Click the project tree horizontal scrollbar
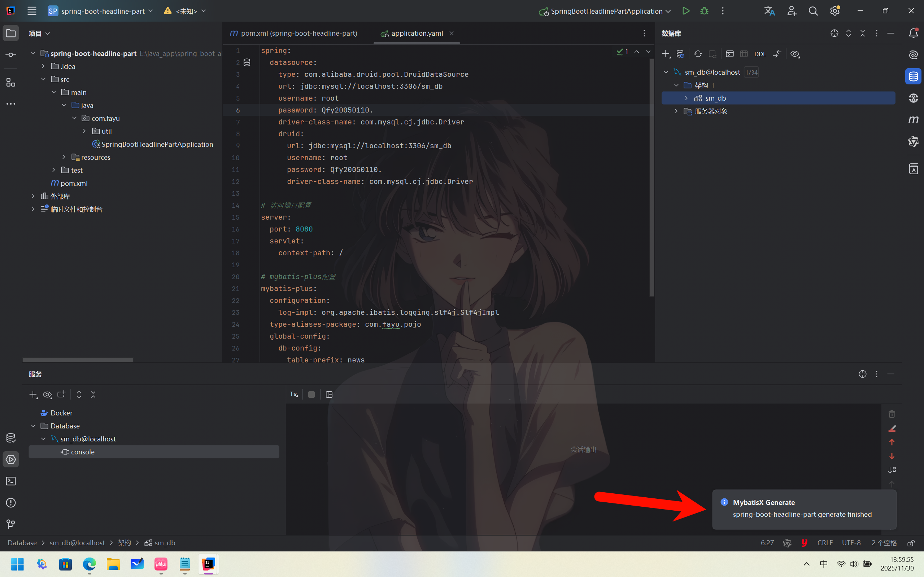Viewport: 924px width, 577px height. (78, 360)
